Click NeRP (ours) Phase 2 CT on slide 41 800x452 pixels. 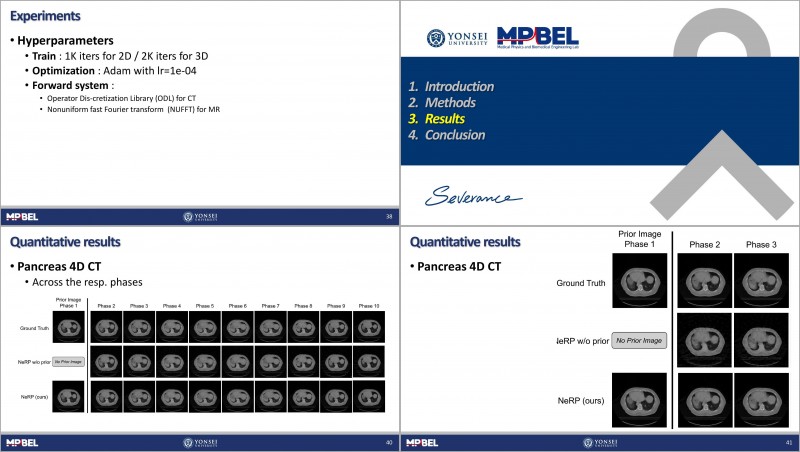tap(705, 400)
